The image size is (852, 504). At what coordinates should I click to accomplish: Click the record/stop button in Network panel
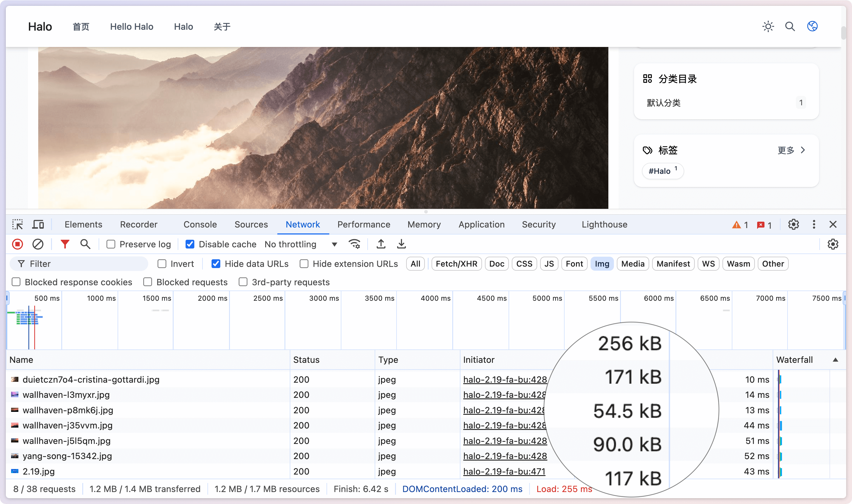pyautogui.click(x=18, y=244)
